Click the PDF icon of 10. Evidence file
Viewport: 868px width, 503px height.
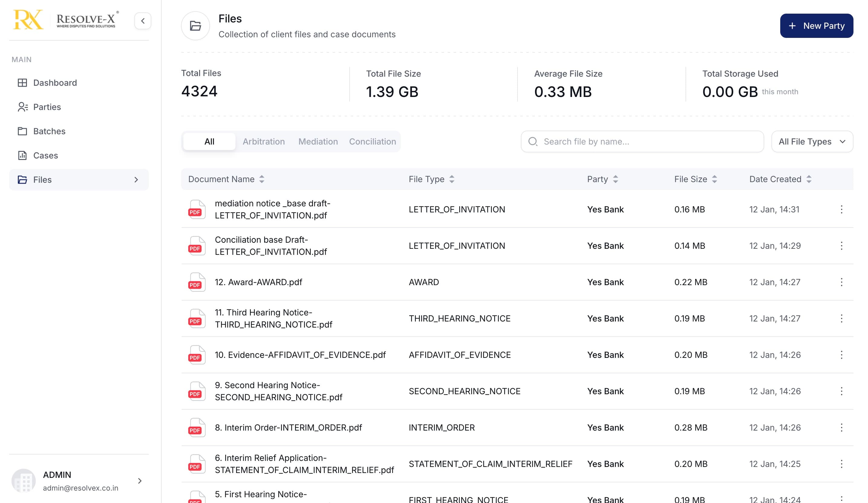point(197,355)
